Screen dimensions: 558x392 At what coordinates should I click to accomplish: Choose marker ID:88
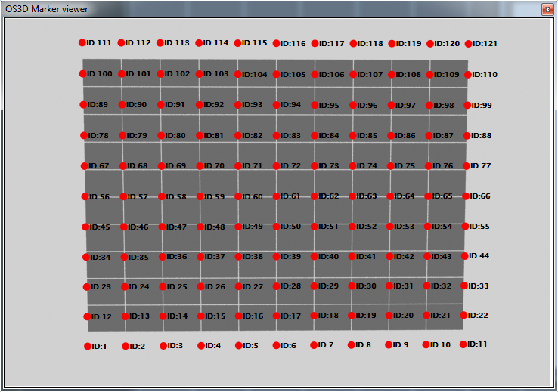[x=467, y=136]
